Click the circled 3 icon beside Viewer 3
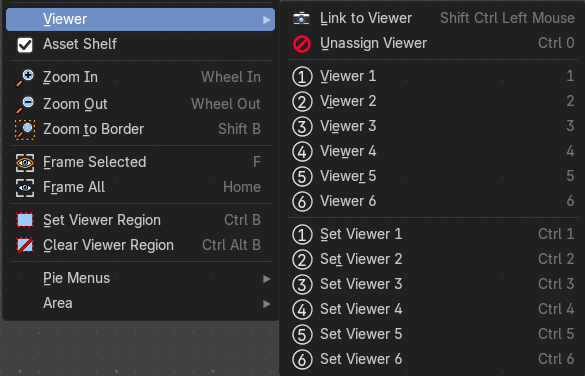Image resolution: width=585 pixels, height=376 pixels. tap(302, 126)
